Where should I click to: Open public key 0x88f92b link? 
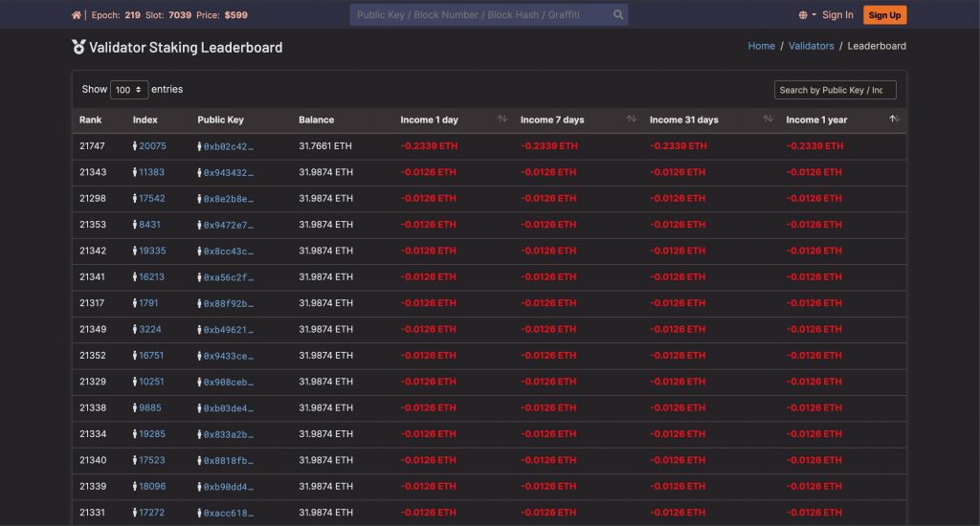click(x=228, y=304)
